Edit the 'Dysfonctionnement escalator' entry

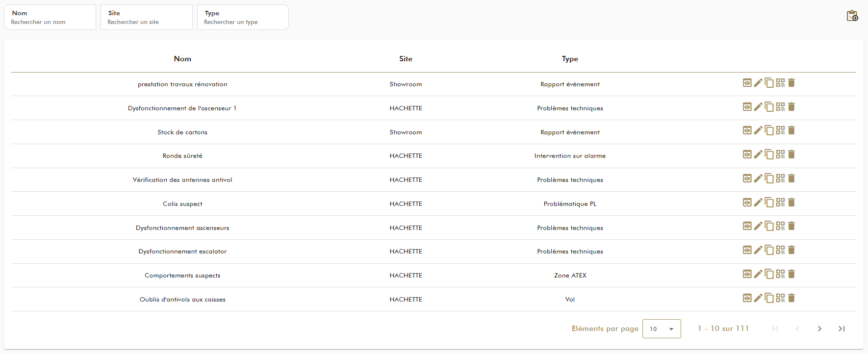click(758, 250)
